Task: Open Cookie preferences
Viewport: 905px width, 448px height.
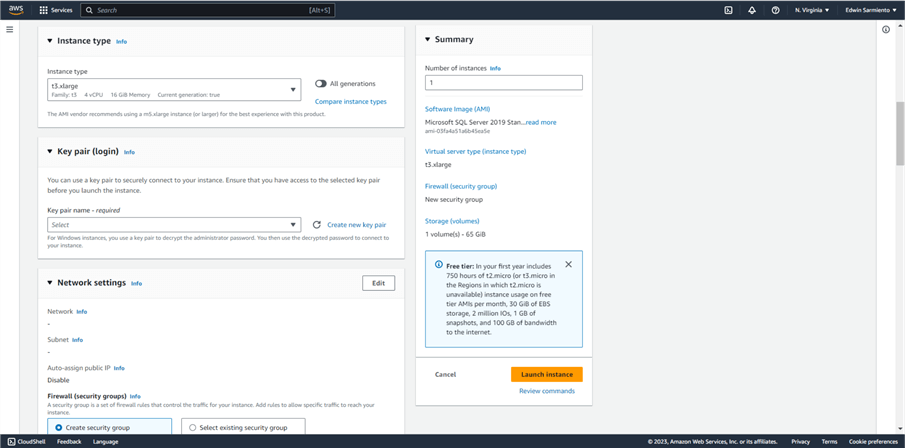Action: pyautogui.click(x=873, y=442)
